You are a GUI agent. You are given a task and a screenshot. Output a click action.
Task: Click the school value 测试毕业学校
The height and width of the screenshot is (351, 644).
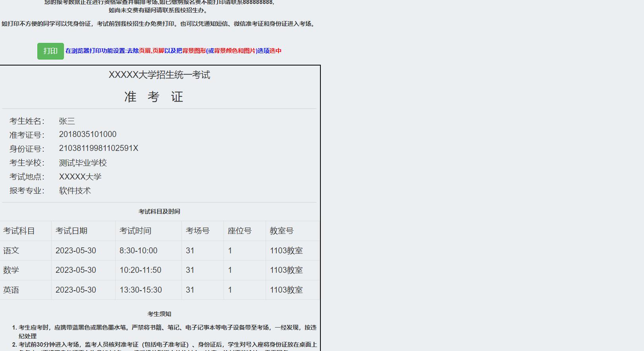tap(83, 163)
